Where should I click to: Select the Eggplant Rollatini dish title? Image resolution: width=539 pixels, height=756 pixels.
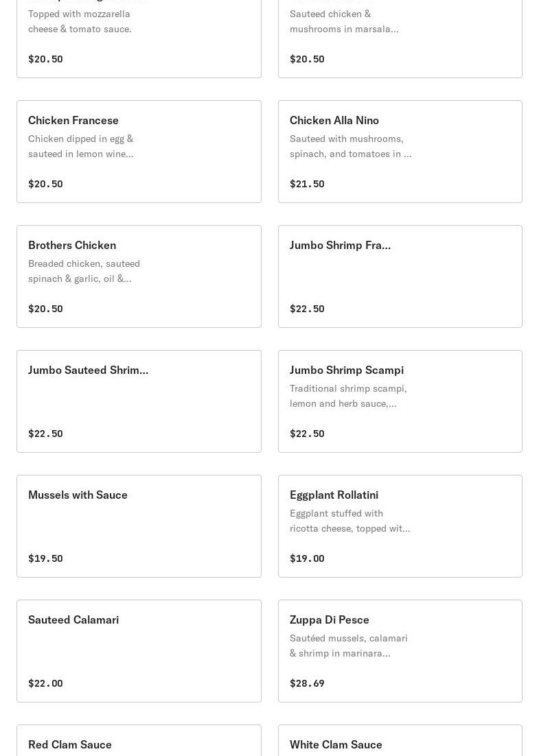[334, 495]
